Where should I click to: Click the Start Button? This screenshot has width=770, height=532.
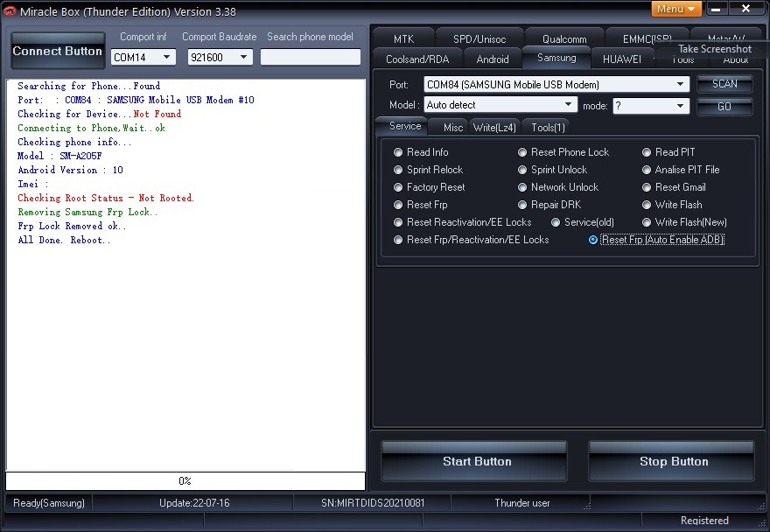474,461
